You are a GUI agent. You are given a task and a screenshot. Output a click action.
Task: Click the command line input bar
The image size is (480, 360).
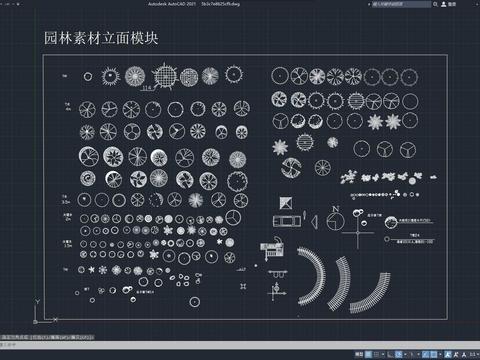(240, 345)
